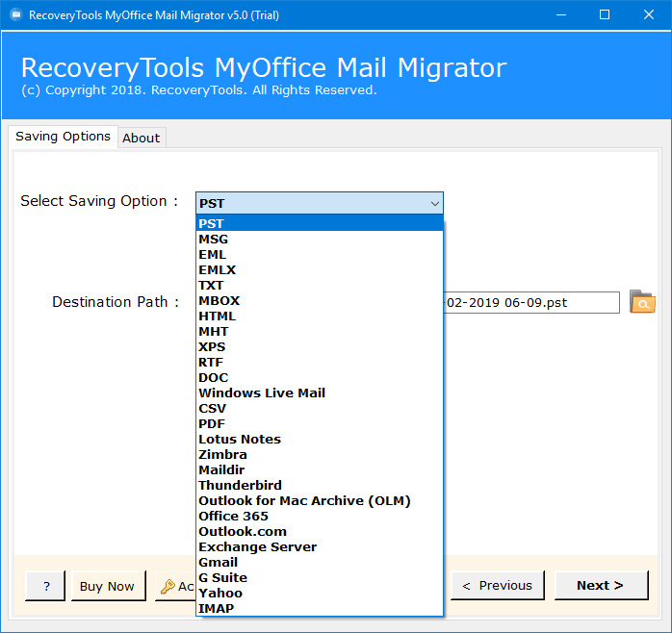This screenshot has width=672, height=633.
Task: Choose MSG from the saving options list
Action: point(320,239)
